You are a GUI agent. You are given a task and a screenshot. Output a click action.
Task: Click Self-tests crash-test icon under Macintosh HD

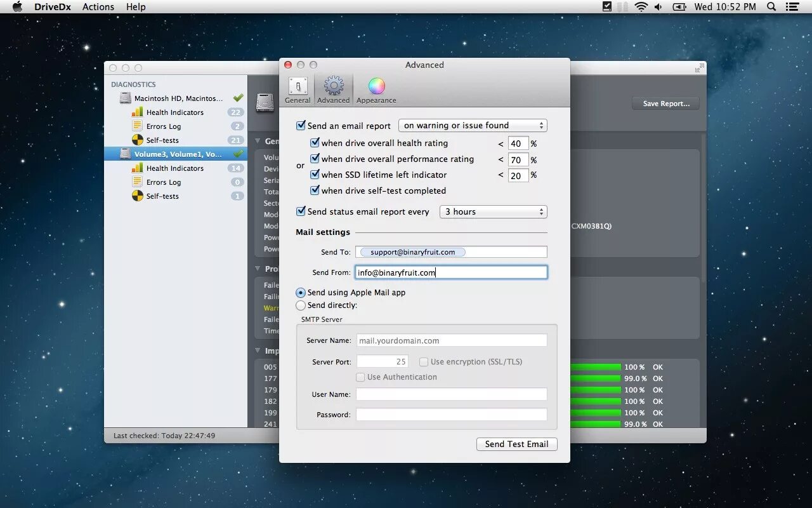click(x=137, y=140)
